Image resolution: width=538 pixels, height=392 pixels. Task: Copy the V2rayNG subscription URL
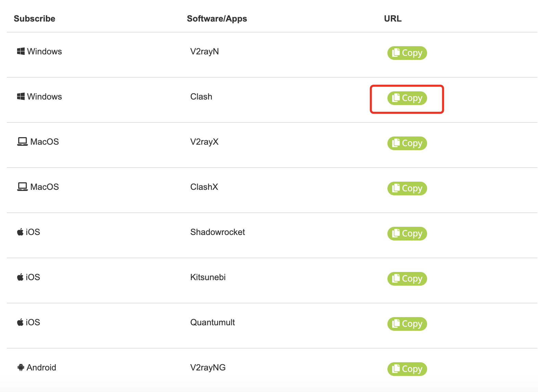[407, 369]
